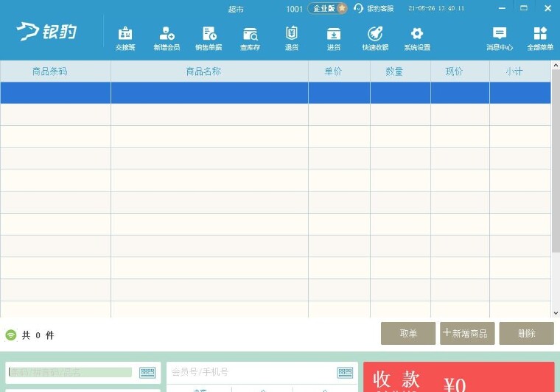Click the cashier number 1001
560x392 pixels.
294,9
